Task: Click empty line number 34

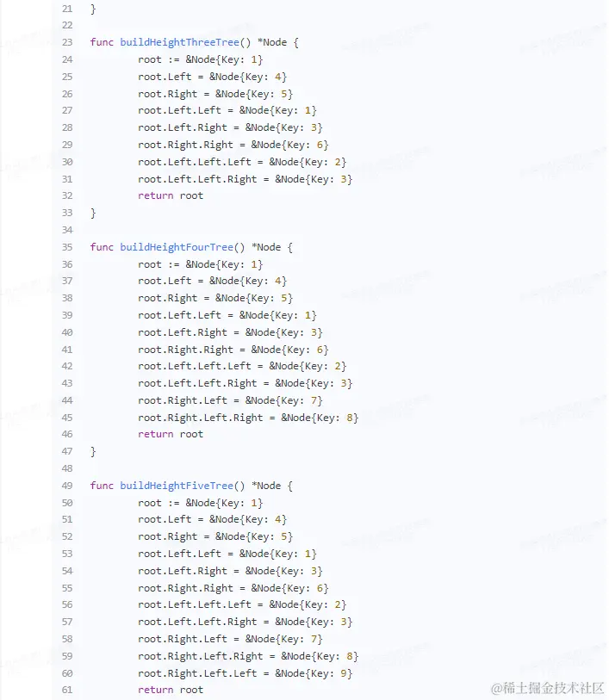Action: tap(67, 230)
